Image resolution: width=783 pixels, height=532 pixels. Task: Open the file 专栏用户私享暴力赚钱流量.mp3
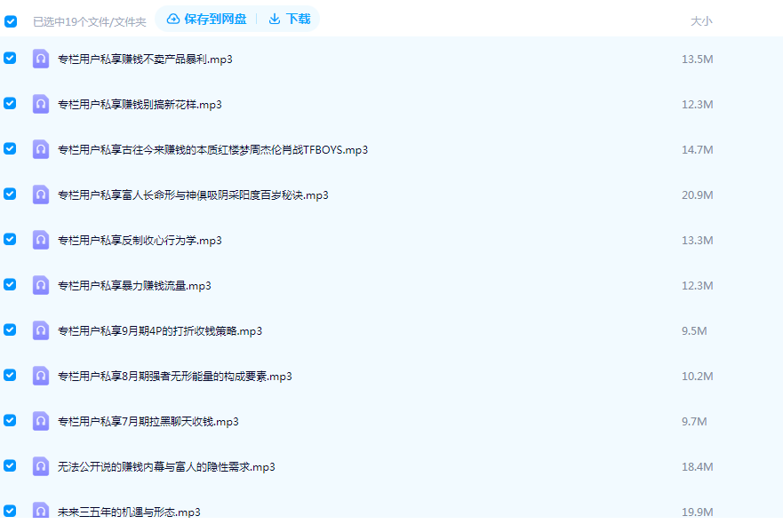click(134, 286)
